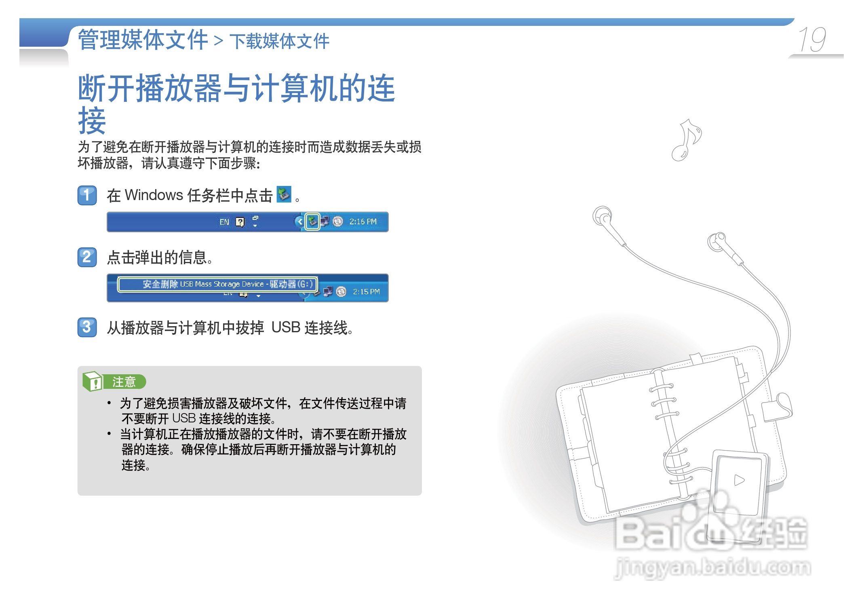The height and width of the screenshot is (616, 864).
Task: Click the 2:16 PM taskbar clock
Action: (x=363, y=222)
